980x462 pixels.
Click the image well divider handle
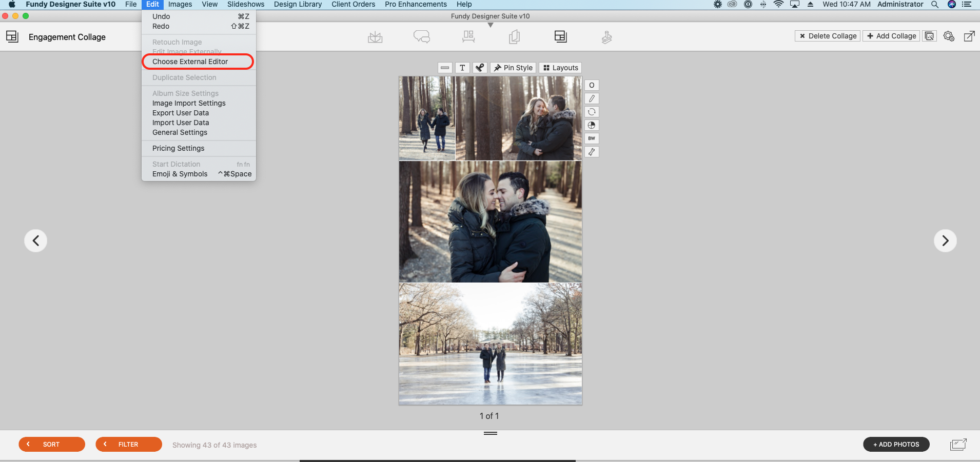(x=491, y=433)
